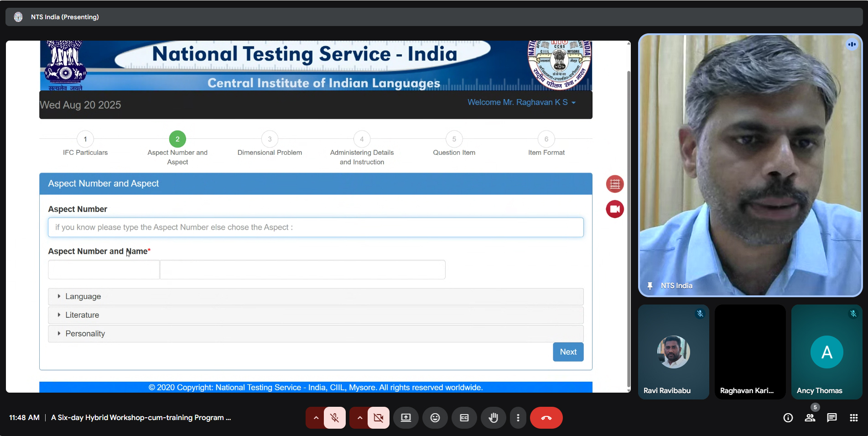Show the people participants panel
Image resolution: width=868 pixels, height=436 pixels.
(810, 418)
